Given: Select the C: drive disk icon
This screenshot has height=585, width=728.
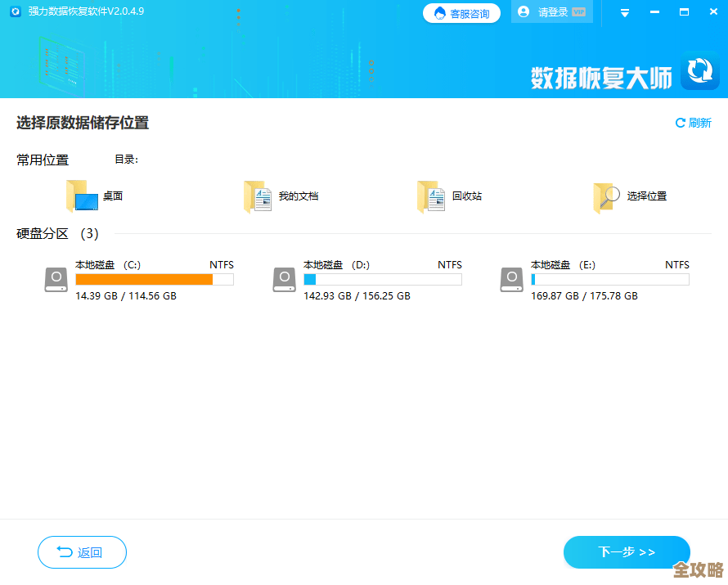Looking at the screenshot, I should pos(56,279).
